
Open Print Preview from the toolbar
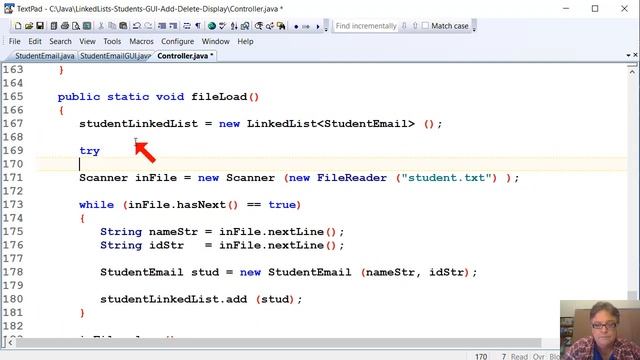point(76,26)
